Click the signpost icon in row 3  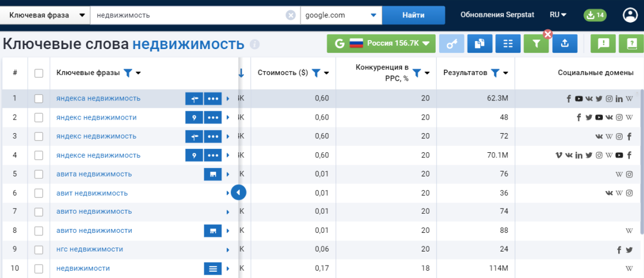[194, 136]
